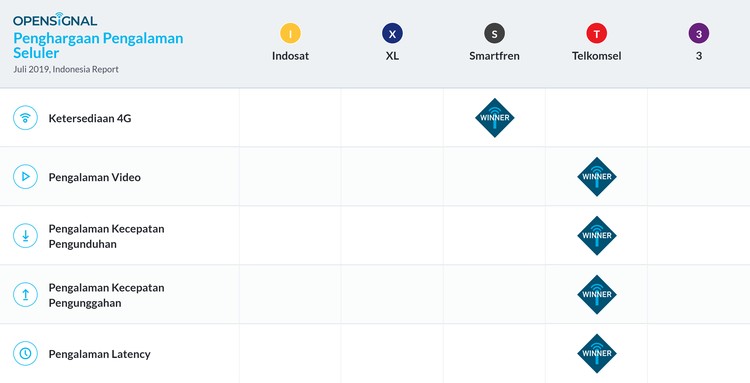Click the Pengalaman Latency clock icon
Screen dimensions: 750x383
[25, 353]
